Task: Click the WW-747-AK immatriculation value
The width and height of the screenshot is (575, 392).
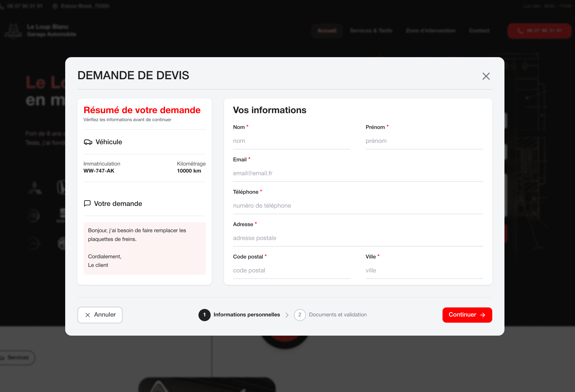Action: 99,171
